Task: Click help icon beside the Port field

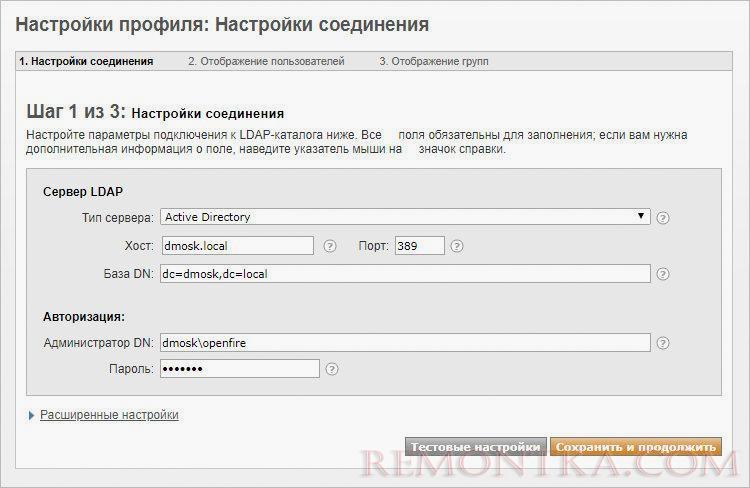Action: pos(457,246)
